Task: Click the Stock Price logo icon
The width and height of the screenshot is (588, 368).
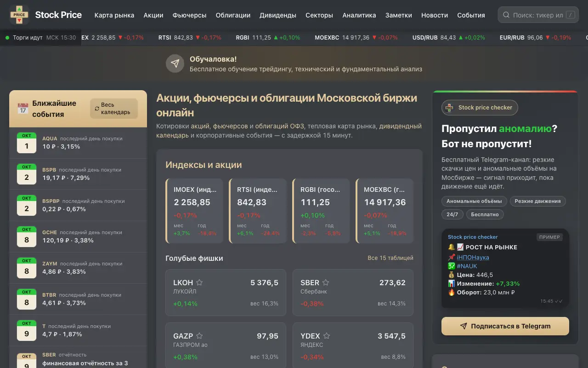Action: click(19, 15)
